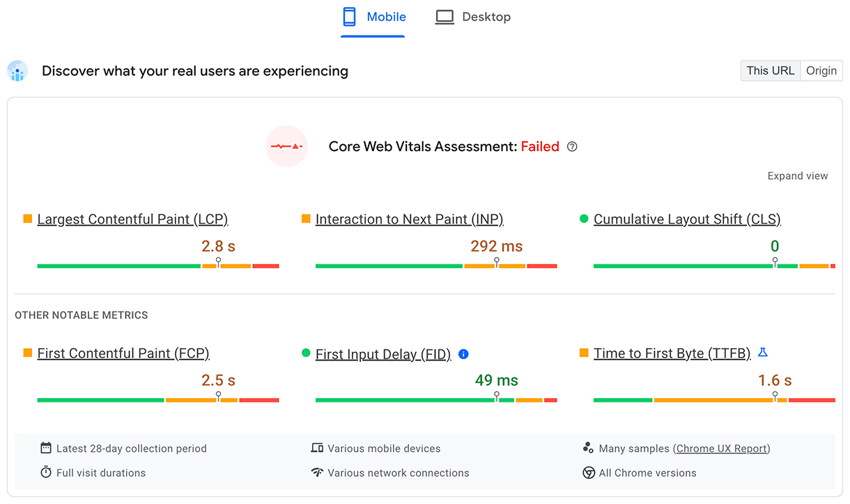Click the stopwatch full visit durations icon
The height and width of the screenshot is (504, 850).
pos(45,473)
